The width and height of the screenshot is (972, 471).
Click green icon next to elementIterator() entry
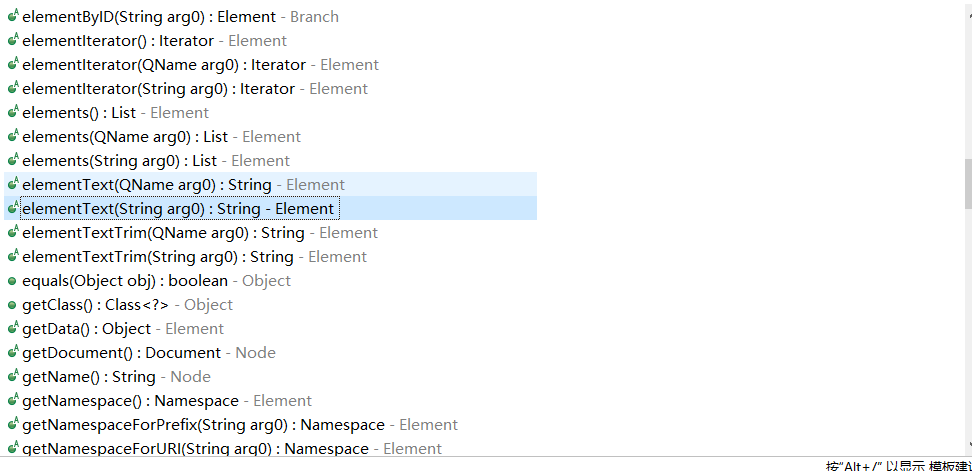coord(12,41)
